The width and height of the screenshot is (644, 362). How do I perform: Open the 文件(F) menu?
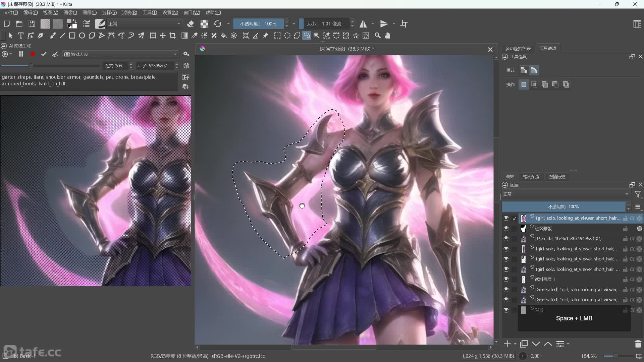click(11, 12)
